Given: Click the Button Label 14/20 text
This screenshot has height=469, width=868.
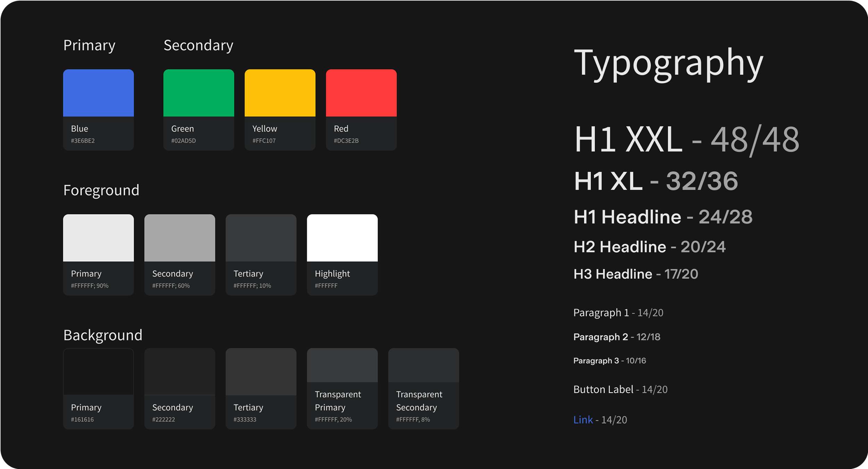Looking at the screenshot, I should [620, 389].
